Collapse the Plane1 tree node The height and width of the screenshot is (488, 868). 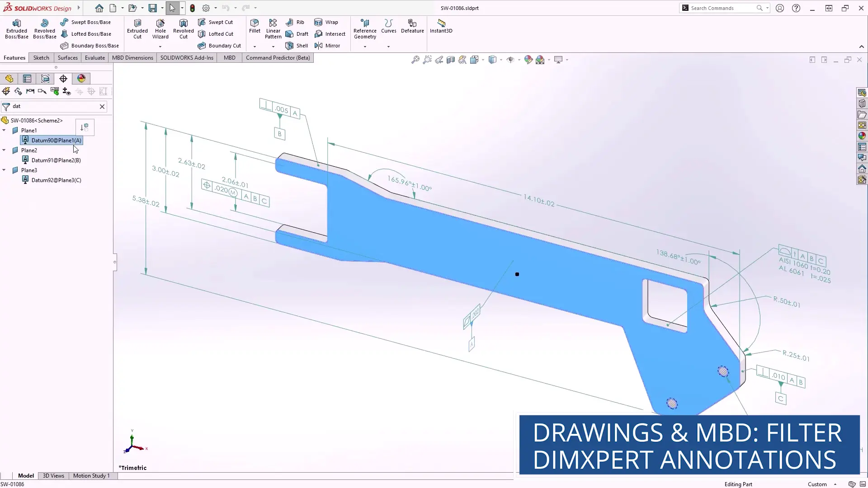click(x=5, y=130)
